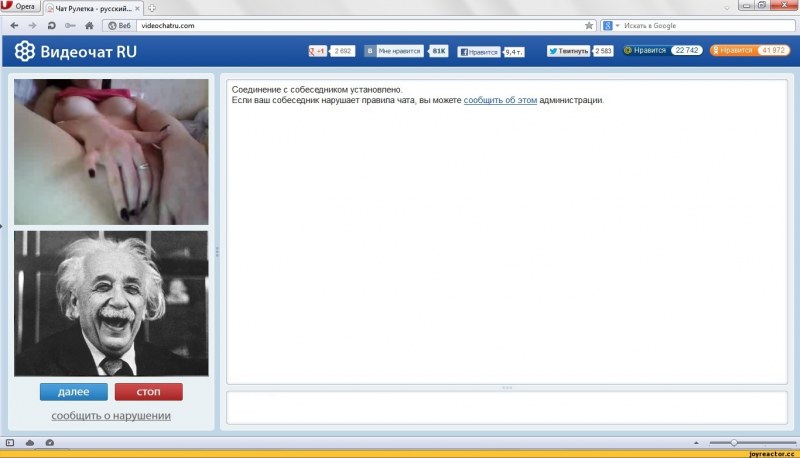This screenshot has width=800, height=458.
Task: Click the Твитнуть Twitter button
Action: tap(568, 51)
